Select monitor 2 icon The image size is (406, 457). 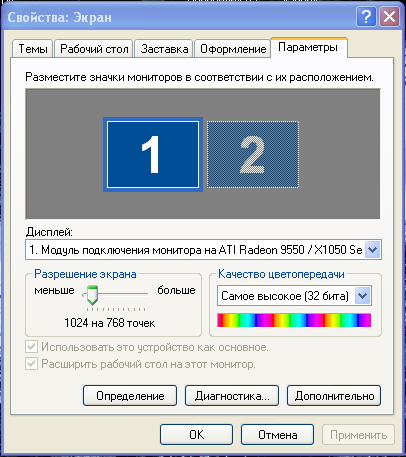[253, 154]
